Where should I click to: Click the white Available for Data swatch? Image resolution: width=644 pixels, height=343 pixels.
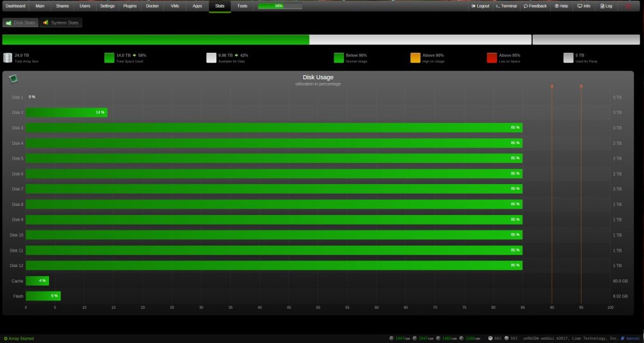click(x=211, y=57)
